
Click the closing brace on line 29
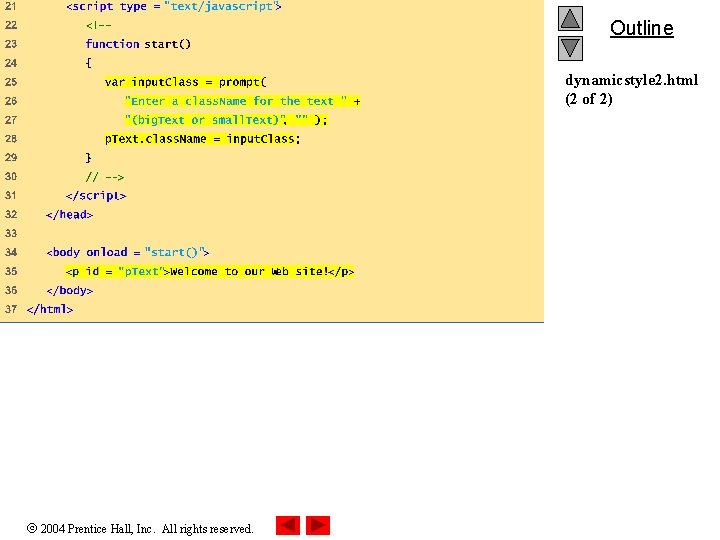point(88,158)
